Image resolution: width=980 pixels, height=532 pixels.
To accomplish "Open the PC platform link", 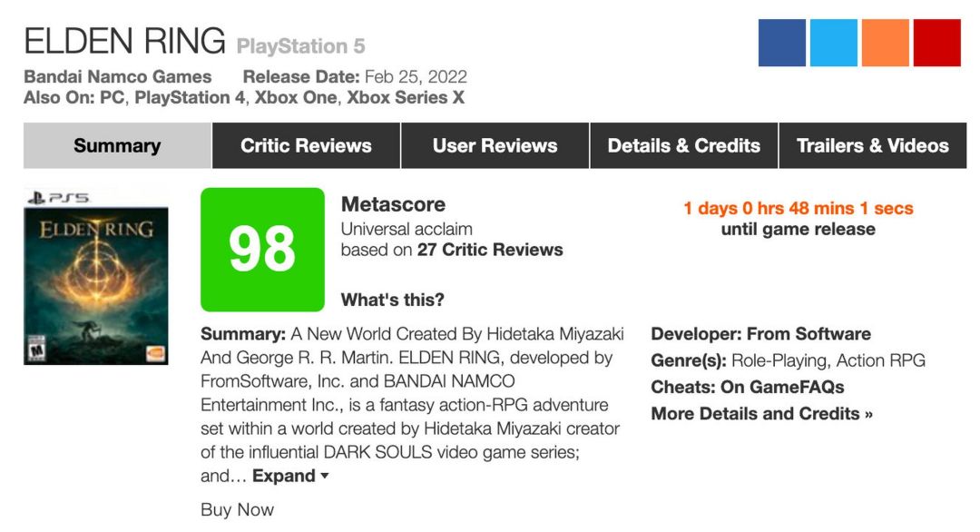I will (x=113, y=98).
